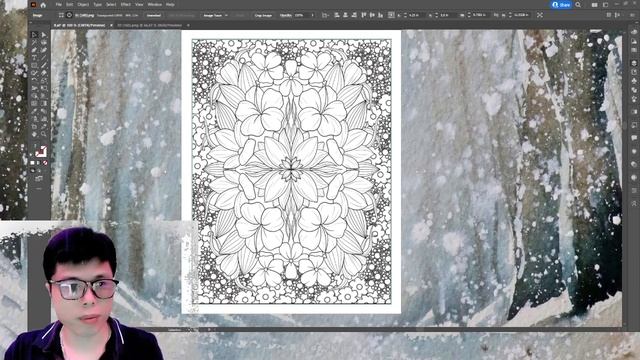
Task: Select the Lasso tool
Action: (44, 42)
